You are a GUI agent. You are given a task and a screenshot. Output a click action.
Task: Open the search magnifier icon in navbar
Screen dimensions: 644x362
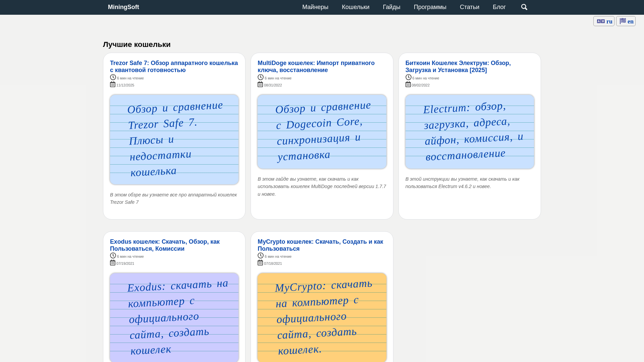point(524,7)
